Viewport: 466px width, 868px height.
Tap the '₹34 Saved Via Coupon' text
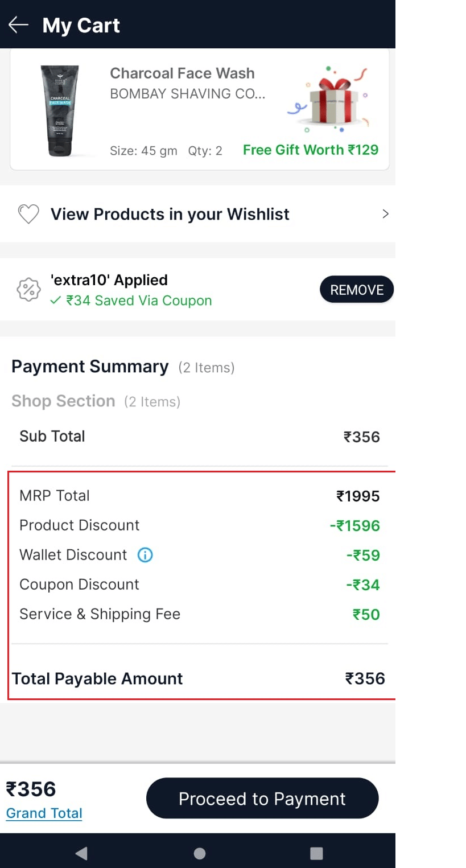click(138, 301)
